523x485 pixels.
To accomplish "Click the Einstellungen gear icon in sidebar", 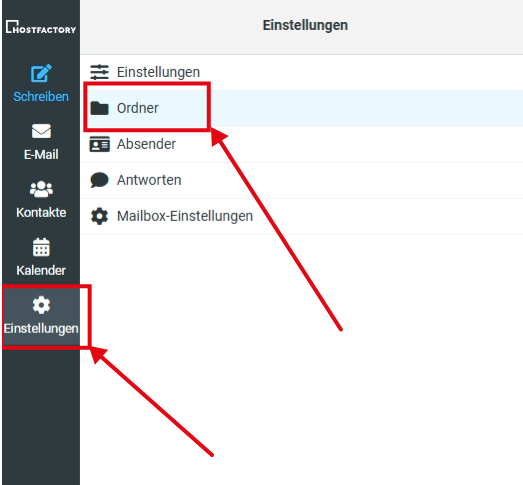I will pyautogui.click(x=41, y=305).
